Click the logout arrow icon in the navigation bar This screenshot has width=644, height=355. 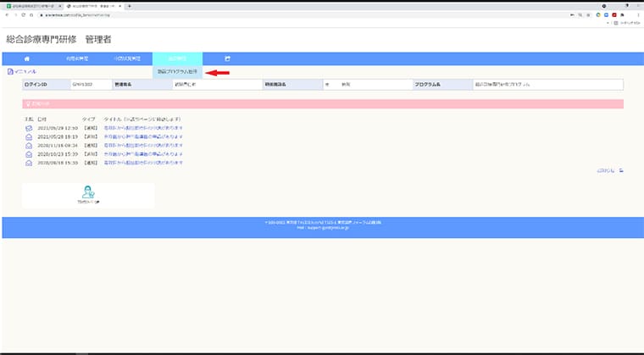pos(228,58)
